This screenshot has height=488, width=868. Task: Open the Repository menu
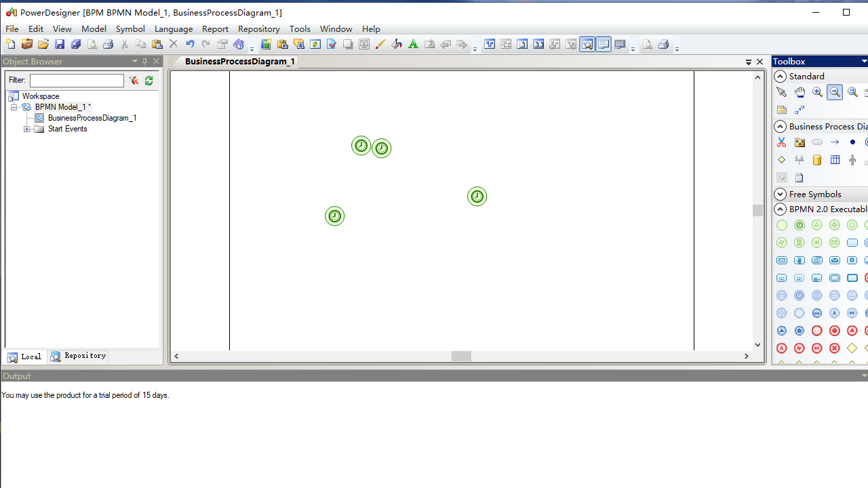258,29
